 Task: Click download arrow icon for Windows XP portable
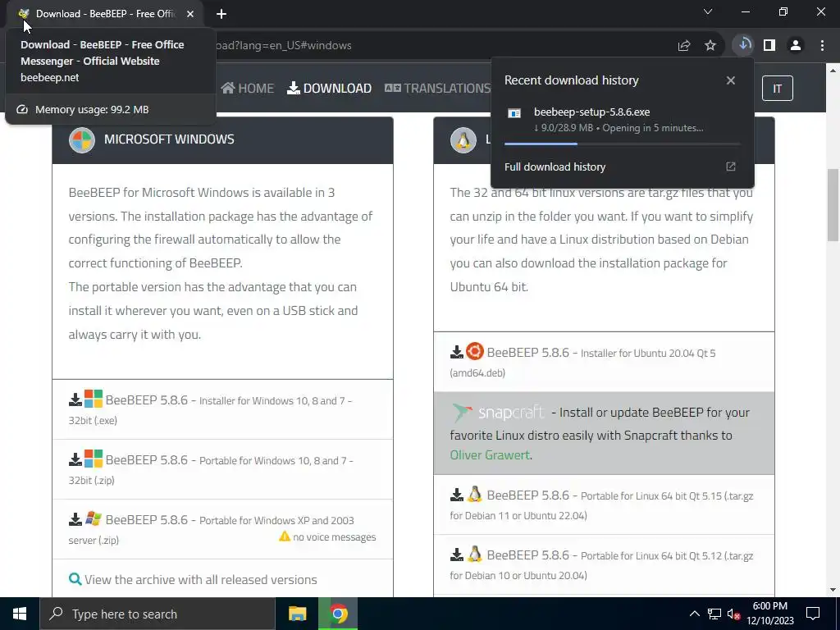[75, 520]
